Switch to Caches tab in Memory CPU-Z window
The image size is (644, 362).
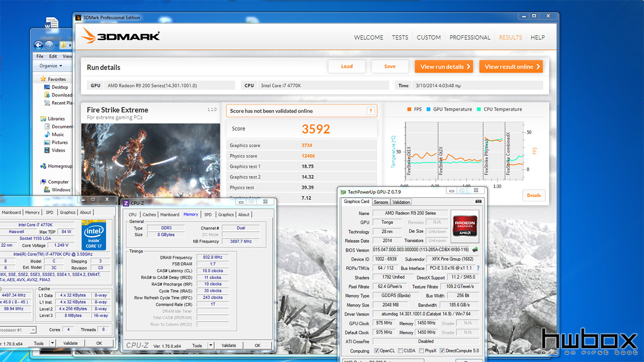(149, 215)
